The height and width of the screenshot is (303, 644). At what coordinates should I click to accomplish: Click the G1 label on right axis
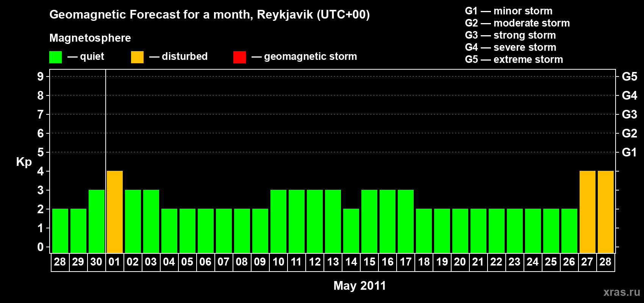(x=629, y=152)
